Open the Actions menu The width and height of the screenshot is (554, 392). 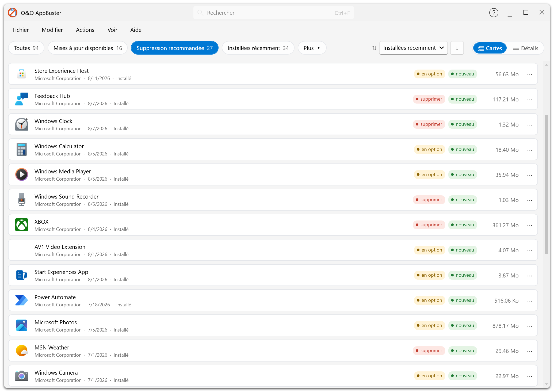click(x=85, y=30)
